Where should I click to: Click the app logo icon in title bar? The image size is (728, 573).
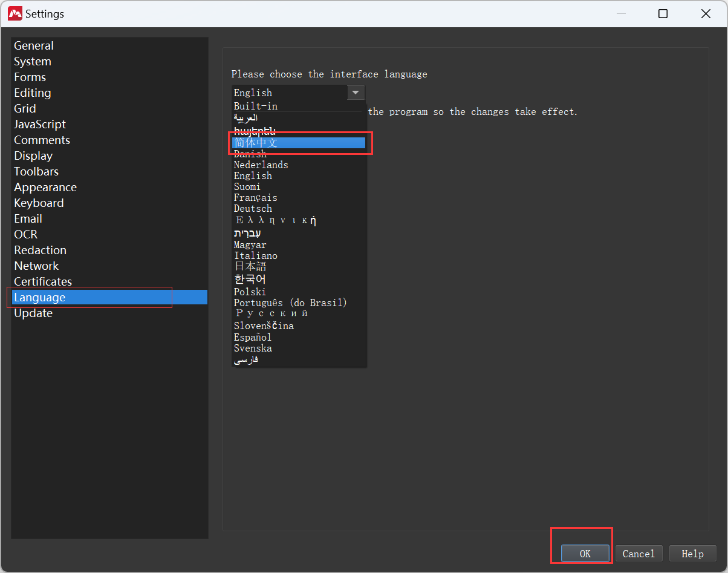[x=15, y=13]
